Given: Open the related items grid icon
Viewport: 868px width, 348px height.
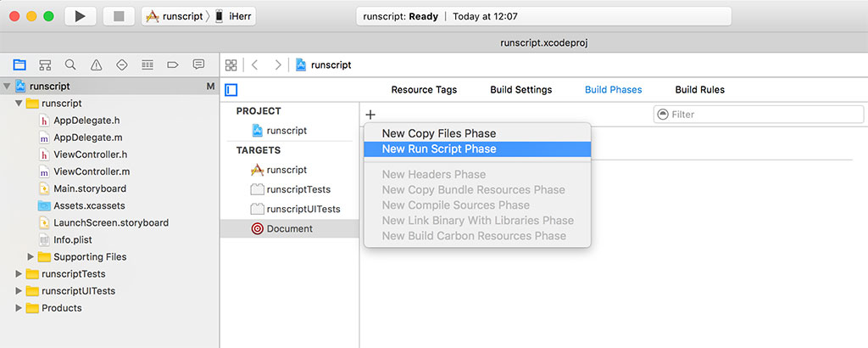Looking at the screenshot, I should [x=231, y=65].
